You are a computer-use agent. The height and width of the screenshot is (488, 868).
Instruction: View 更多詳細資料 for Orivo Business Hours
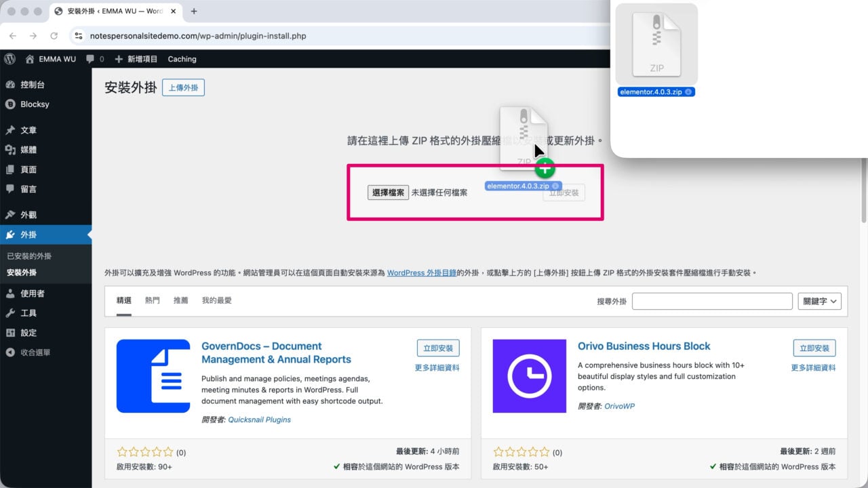pos(814,368)
